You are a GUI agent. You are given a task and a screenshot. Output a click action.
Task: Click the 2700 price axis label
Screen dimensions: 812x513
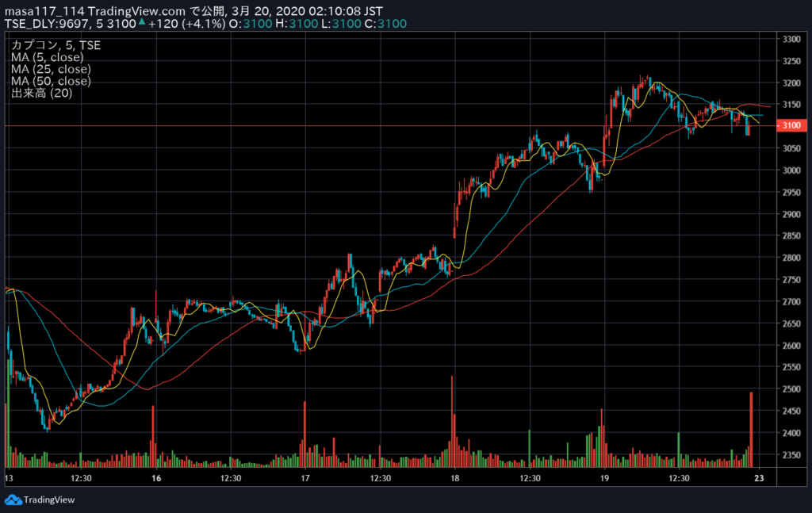coord(791,301)
